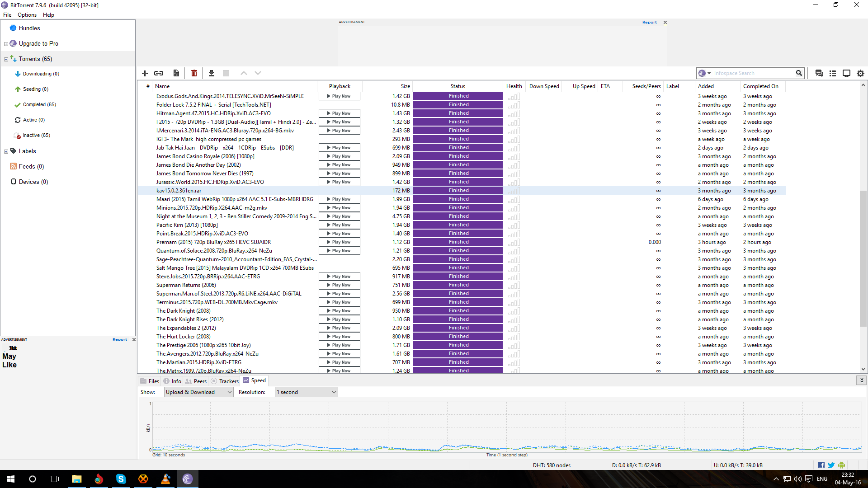Click Report link on top advertisement
868x488 pixels.
pos(650,22)
